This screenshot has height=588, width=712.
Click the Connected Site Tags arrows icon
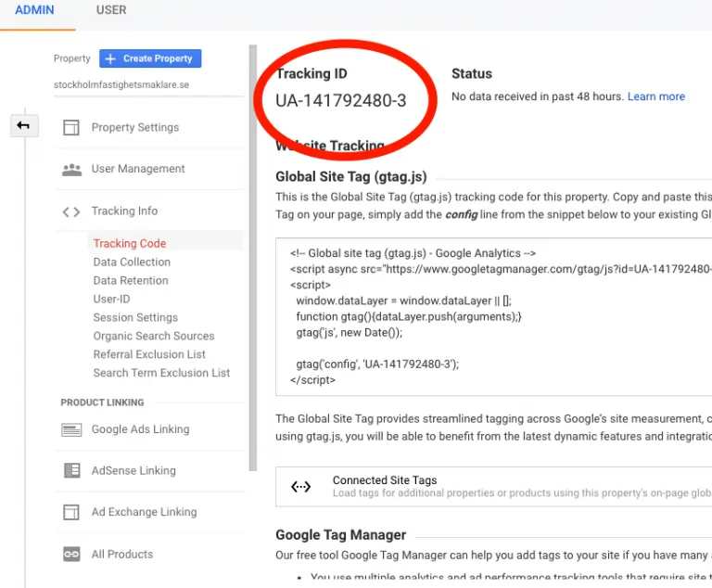pyautogui.click(x=300, y=487)
